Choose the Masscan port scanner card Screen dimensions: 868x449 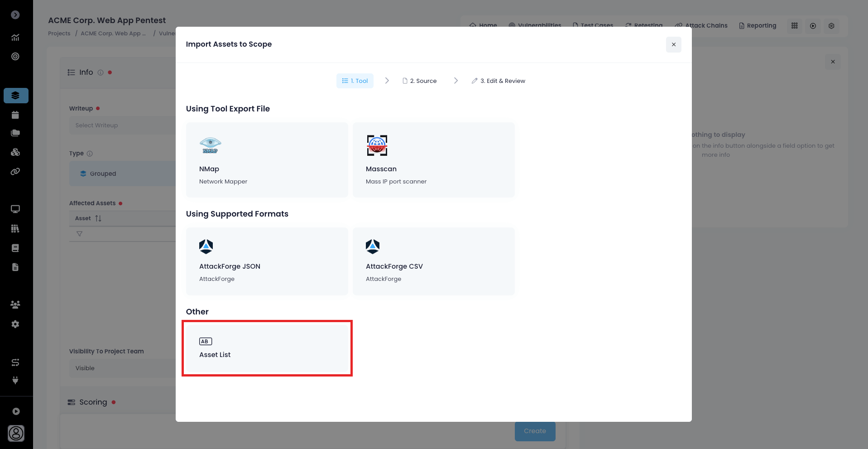433,159
